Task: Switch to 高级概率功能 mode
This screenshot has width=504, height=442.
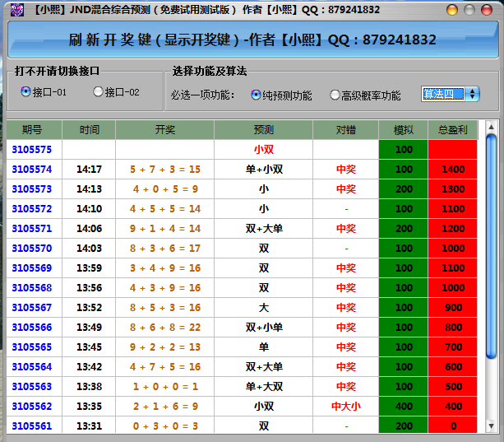Action: coord(335,95)
